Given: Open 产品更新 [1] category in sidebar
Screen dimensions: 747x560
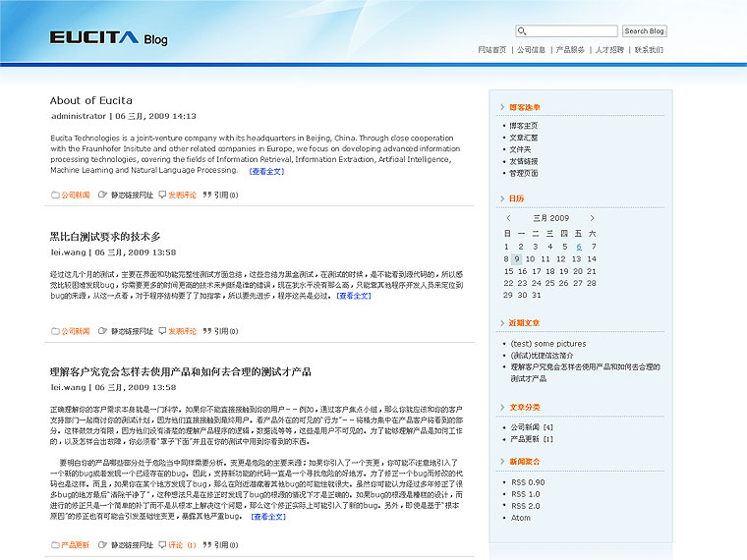Looking at the screenshot, I should coord(532,439).
